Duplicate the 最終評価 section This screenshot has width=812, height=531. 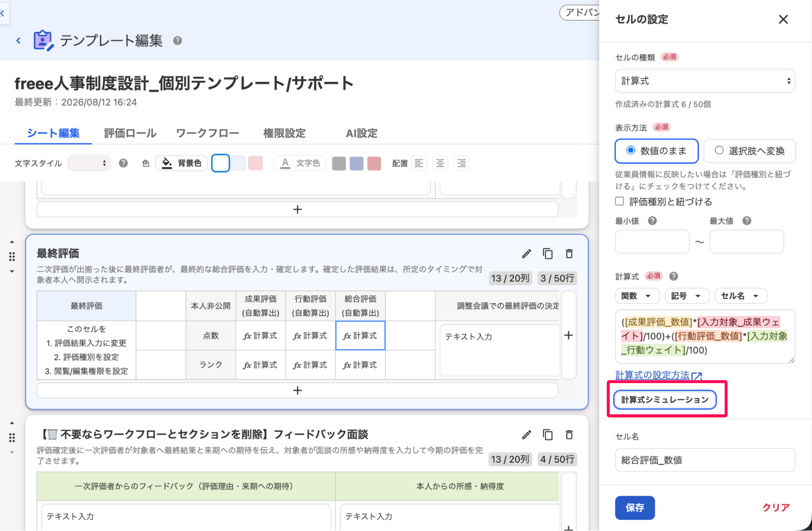548,254
